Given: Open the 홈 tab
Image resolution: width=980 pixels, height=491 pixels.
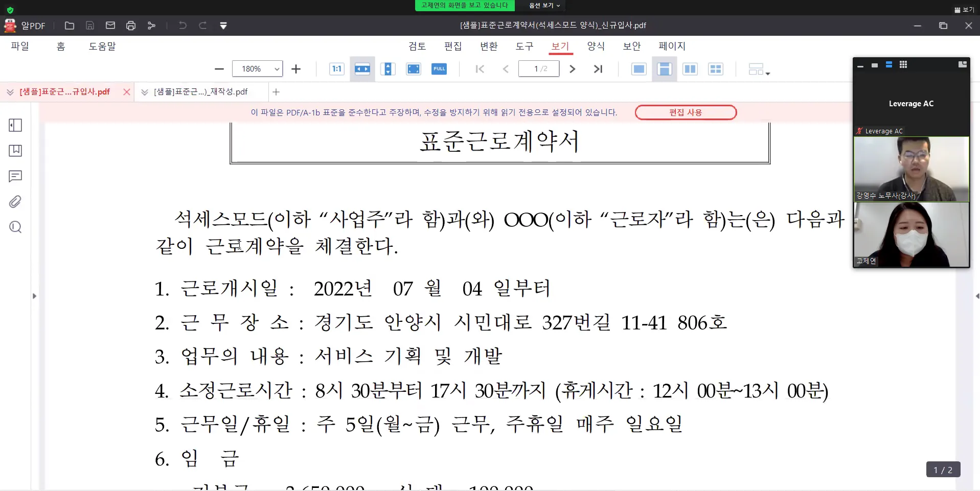Looking at the screenshot, I should point(61,46).
